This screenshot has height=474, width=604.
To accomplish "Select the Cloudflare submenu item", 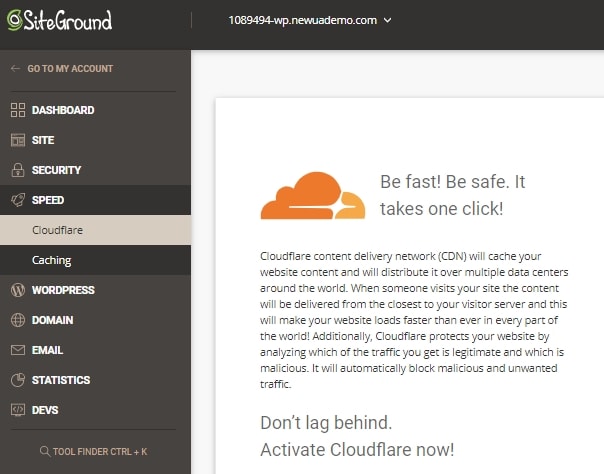I will click(x=95, y=230).
